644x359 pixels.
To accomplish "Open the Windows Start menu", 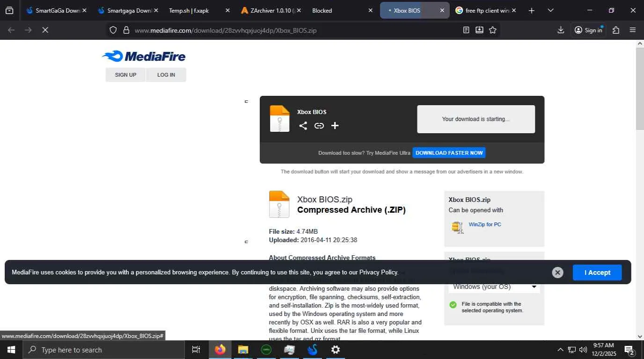I will point(11,350).
